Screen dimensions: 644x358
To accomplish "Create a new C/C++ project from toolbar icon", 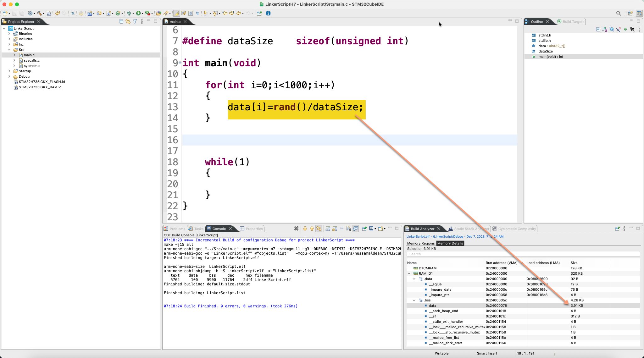I will (x=90, y=13).
